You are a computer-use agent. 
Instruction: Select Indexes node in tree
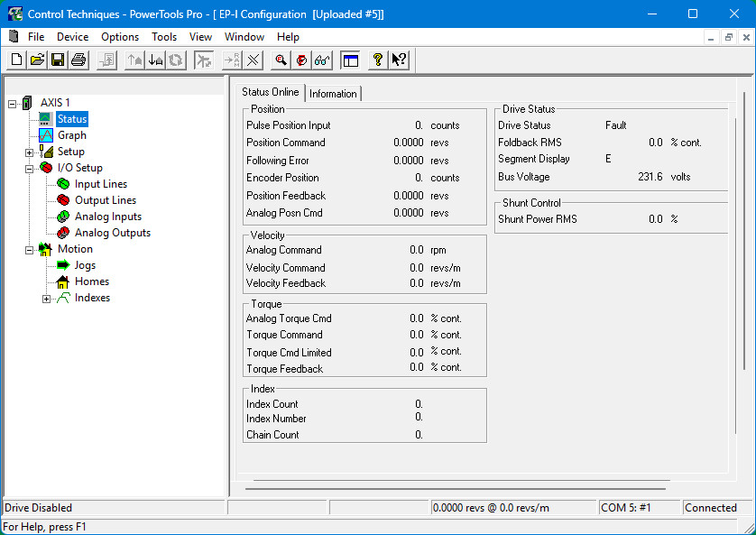point(92,298)
